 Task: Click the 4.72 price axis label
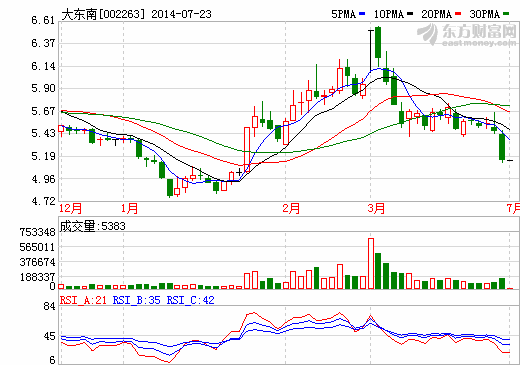[x=43, y=201]
